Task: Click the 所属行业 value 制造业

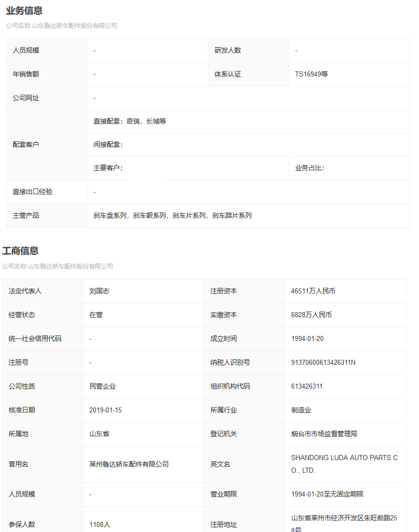Action: click(x=301, y=410)
